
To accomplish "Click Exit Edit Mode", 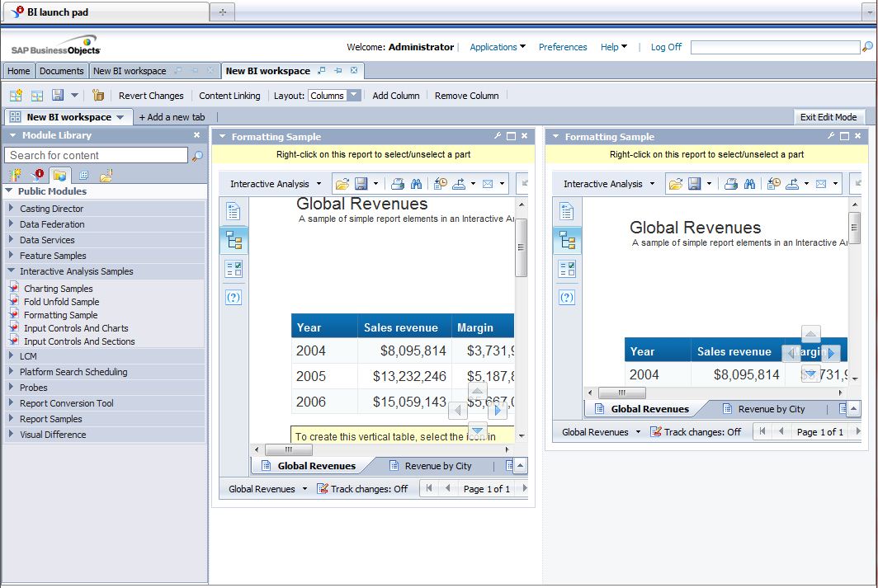I will (828, 117).
